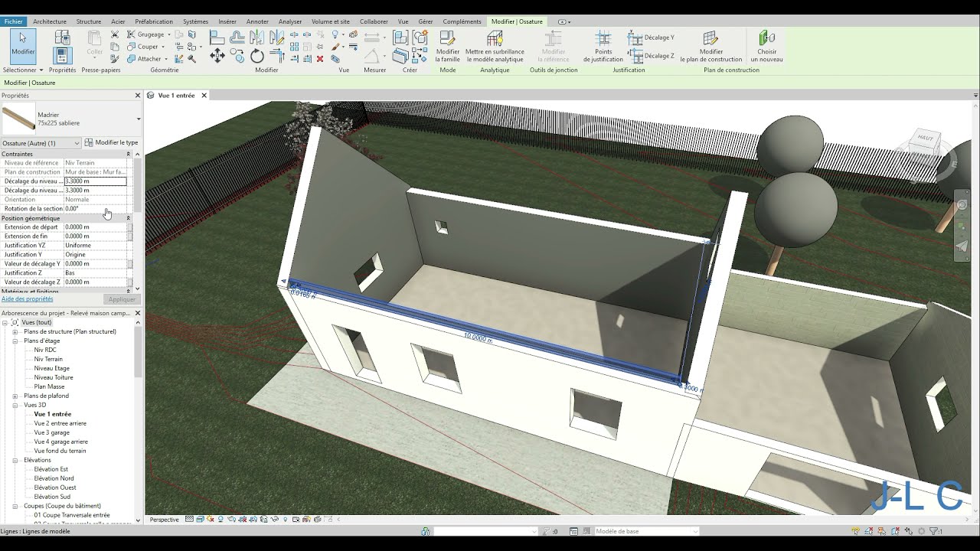The width and height of the screenshot is (980, 551).
Task: Switch to the Insérer tab
Action: (x=227, y=21)
